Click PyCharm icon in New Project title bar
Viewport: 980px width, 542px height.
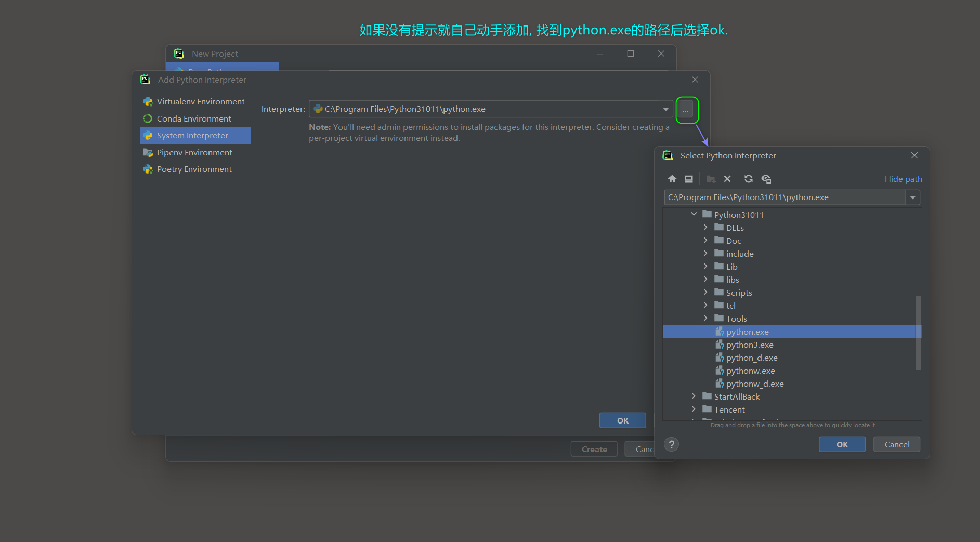pos(179,54)
